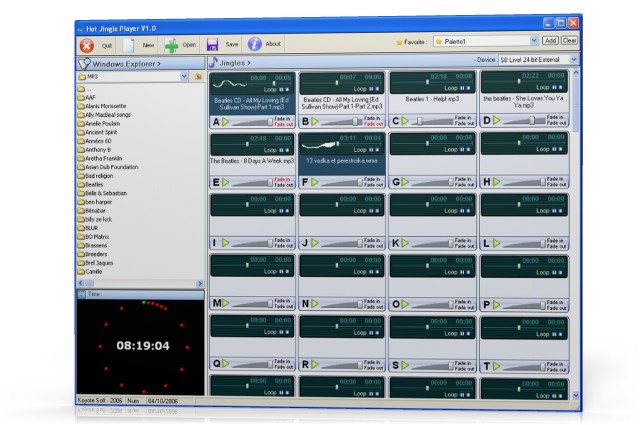Toggle Loop on jingle slot A
640x425 pixels.
click(270, 89)
